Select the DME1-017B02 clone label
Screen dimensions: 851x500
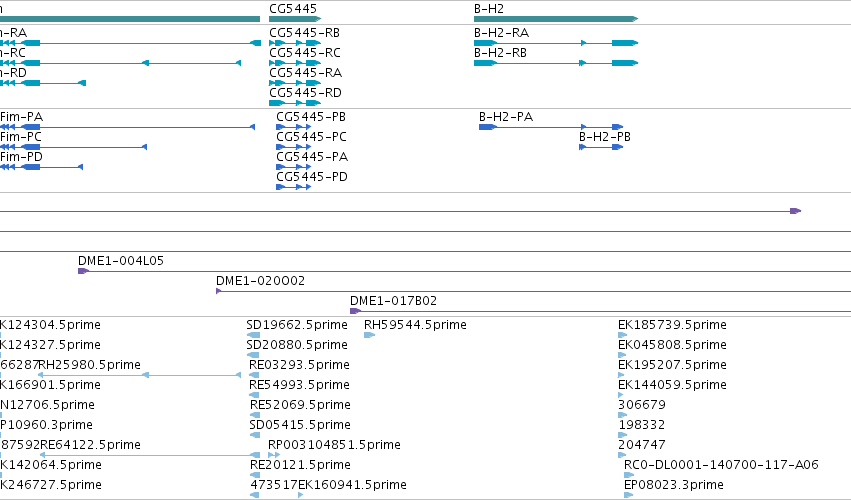pos(393,301)
